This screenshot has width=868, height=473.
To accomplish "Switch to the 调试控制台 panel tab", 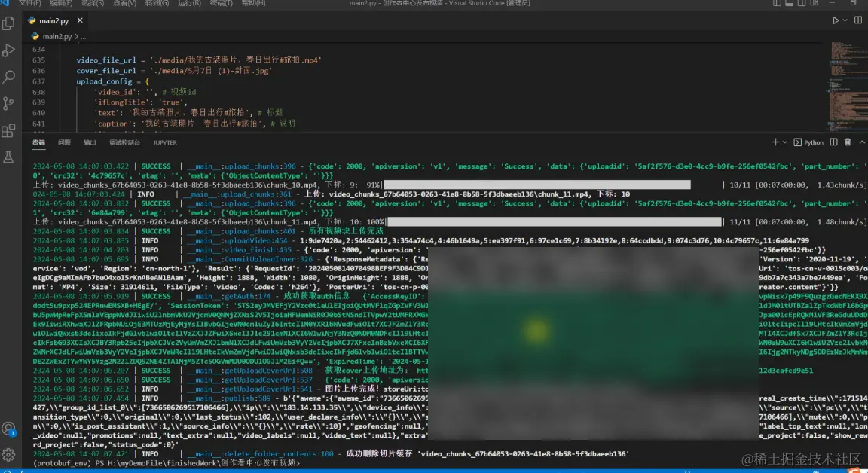I will pos(124,143).
